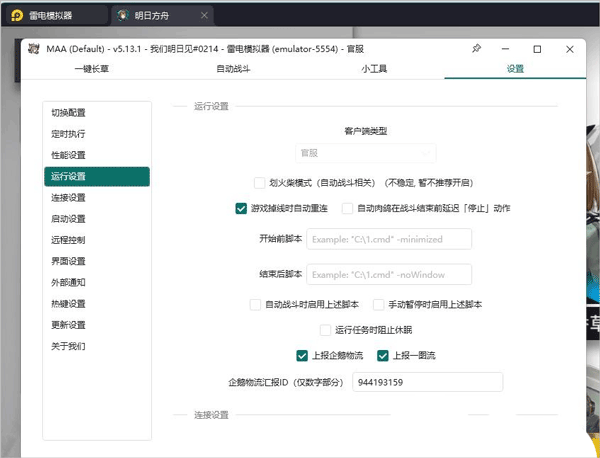
Task: Focus the 企鹅物流汇报ID text field
Action: coord(426,383)
